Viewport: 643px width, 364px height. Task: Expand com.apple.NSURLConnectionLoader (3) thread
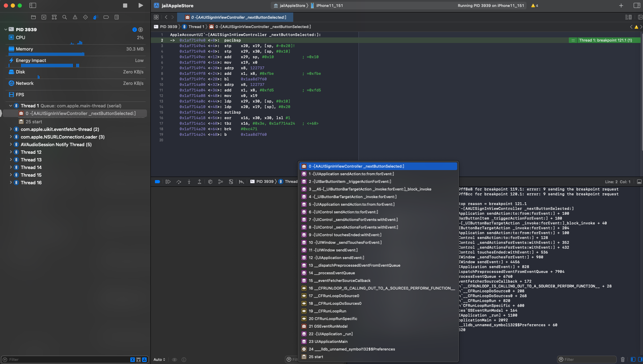[x=10, y=137]
